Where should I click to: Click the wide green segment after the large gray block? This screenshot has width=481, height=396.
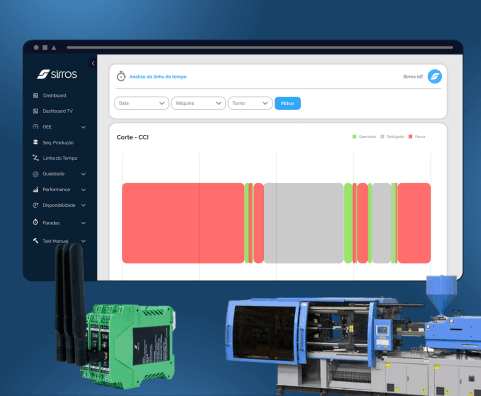click(x=348, y=223)
